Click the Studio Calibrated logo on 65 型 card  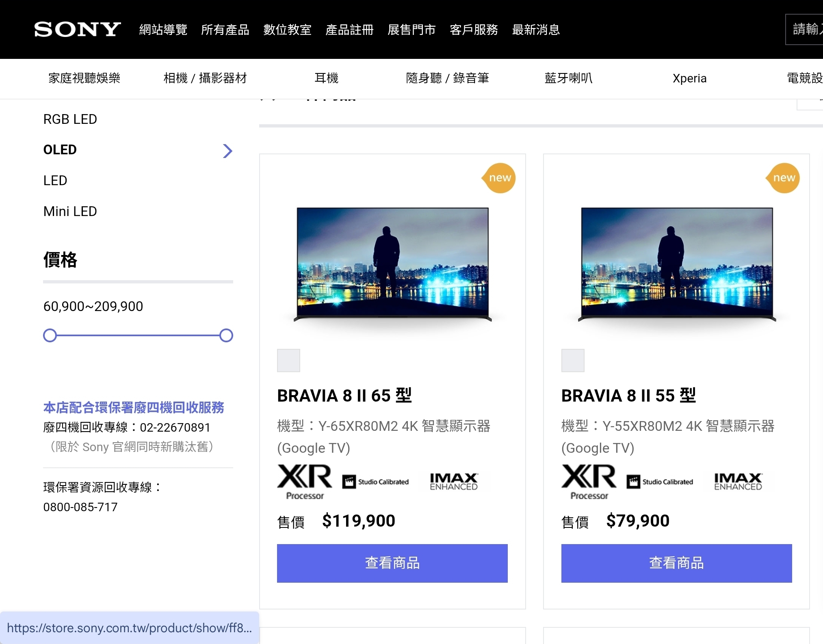click(x=375, y=482)
